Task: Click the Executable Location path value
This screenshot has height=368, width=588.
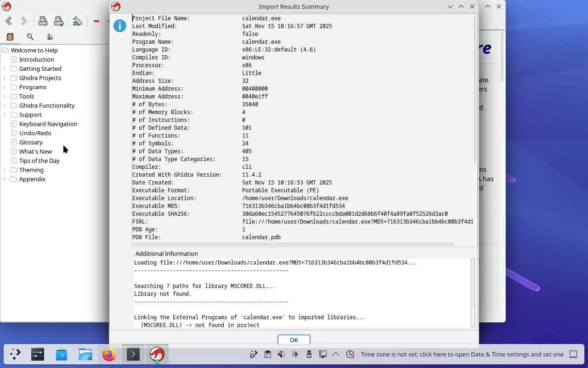Action: [x=295, y=198]
